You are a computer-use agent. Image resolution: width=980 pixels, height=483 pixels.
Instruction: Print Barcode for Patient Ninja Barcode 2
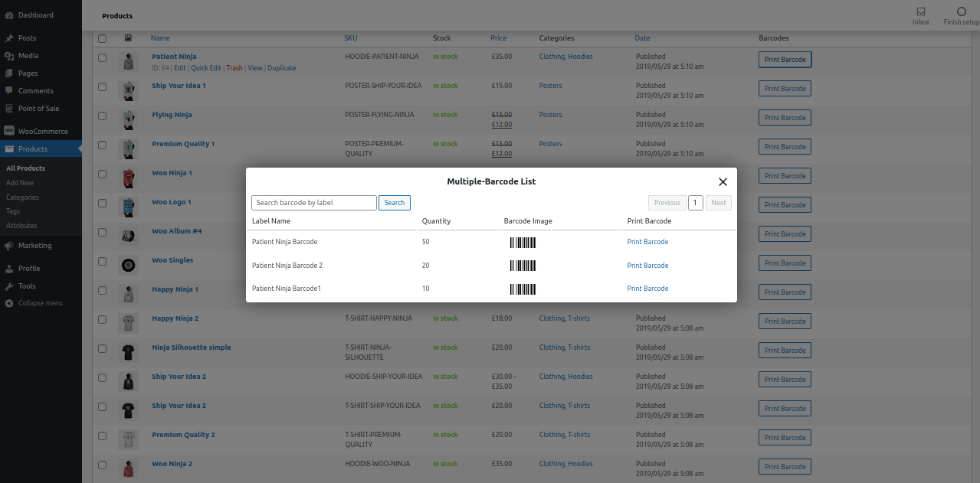[x=647, y=265]
